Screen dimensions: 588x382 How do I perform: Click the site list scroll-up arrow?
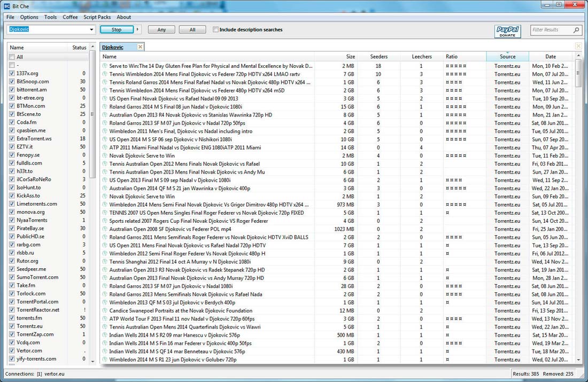(x=93, y=47)
